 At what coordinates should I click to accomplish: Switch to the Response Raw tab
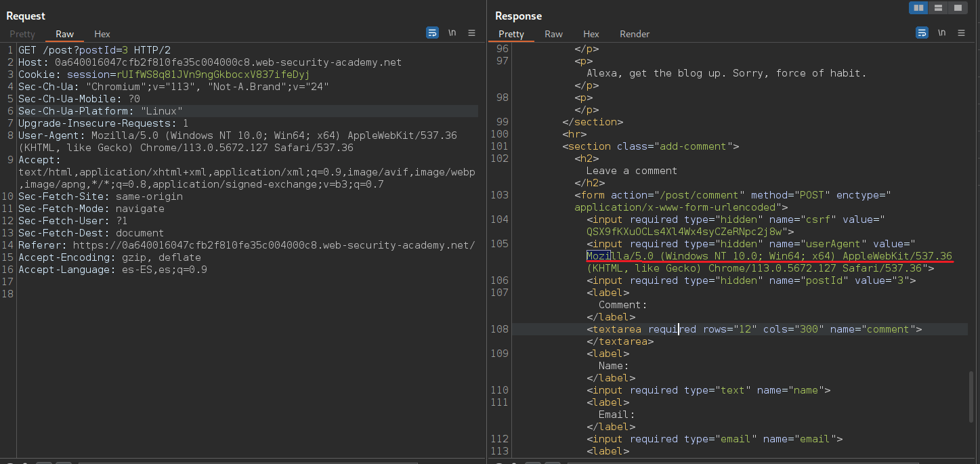click(x=553, y=34)
